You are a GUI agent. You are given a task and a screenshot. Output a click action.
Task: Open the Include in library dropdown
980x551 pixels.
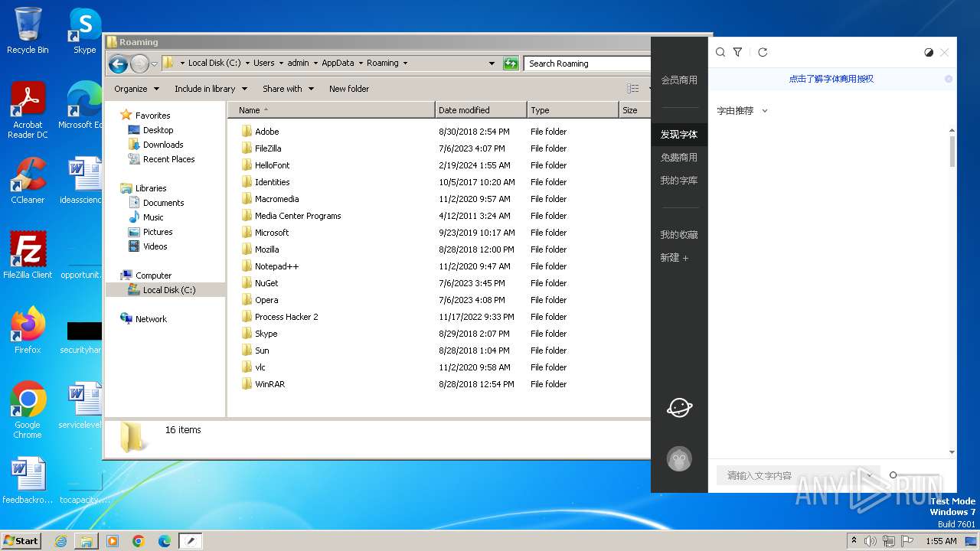(x=211, y=89)
